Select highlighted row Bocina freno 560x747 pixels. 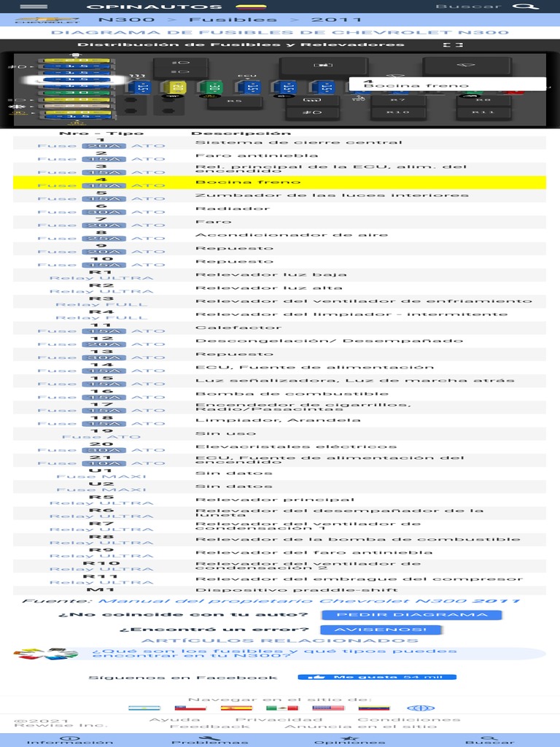click(x=279, y=182)
